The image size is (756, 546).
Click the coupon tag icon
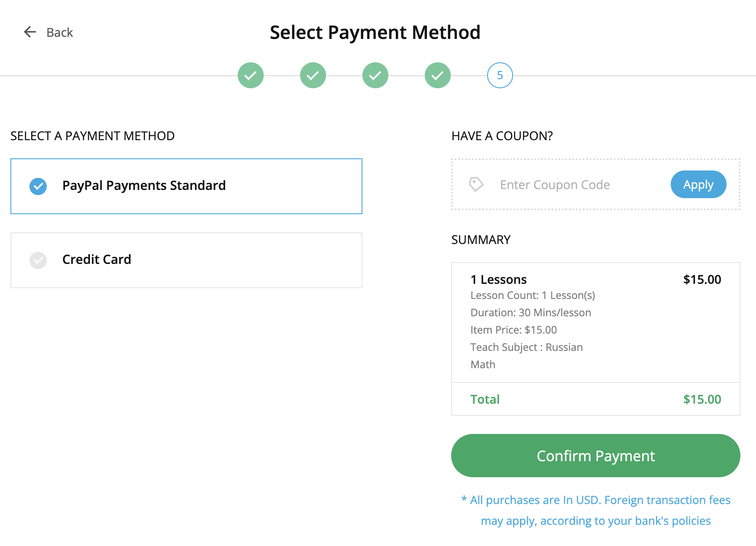pyautogui.click(x=476, y=184)
